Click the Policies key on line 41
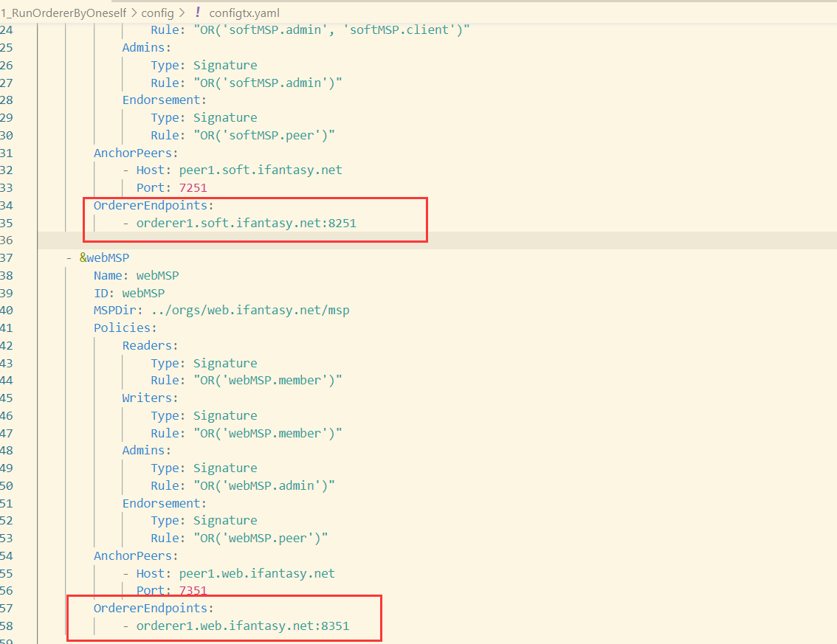The image size is (837, 644). tap(122, 328)
